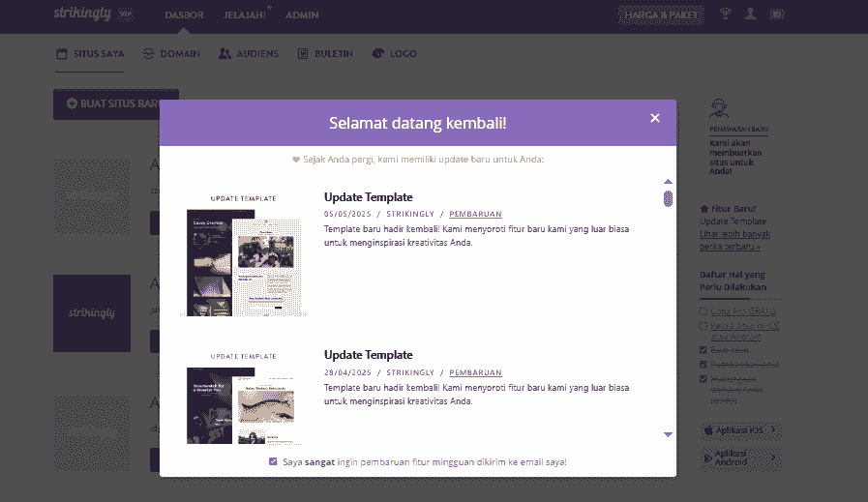The image size is (868, 502).
Task: Toggle the first unchecked to-do checkbox
Action: click(703, 311)
